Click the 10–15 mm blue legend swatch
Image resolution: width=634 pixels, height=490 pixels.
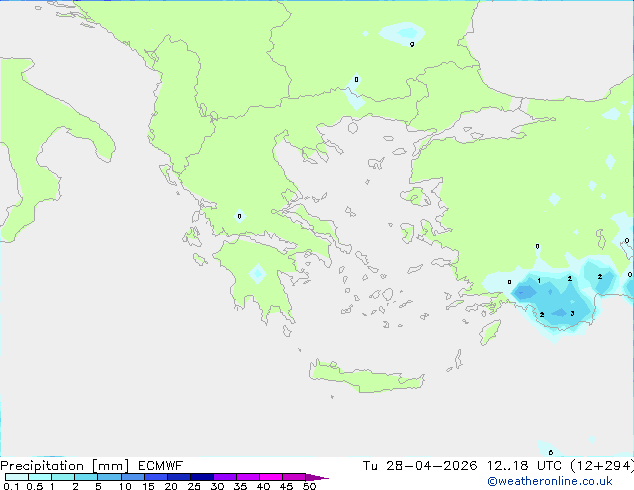(x=132, y=477)
